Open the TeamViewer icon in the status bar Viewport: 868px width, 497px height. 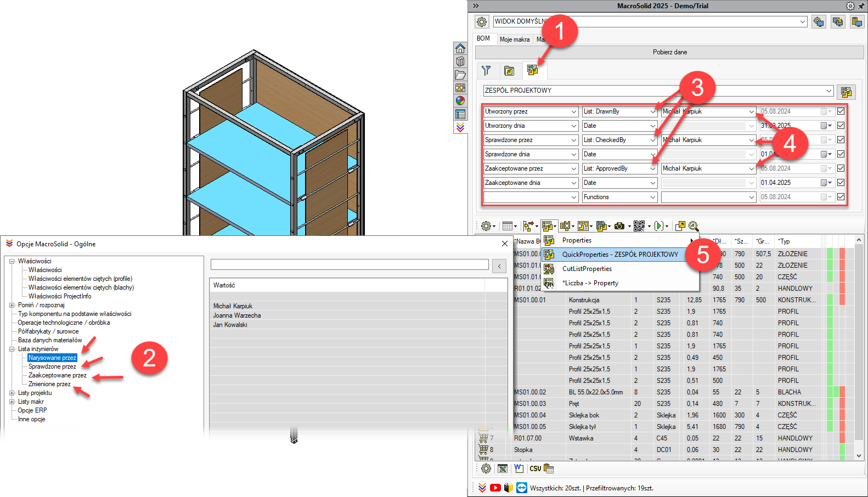click(522, 488)
